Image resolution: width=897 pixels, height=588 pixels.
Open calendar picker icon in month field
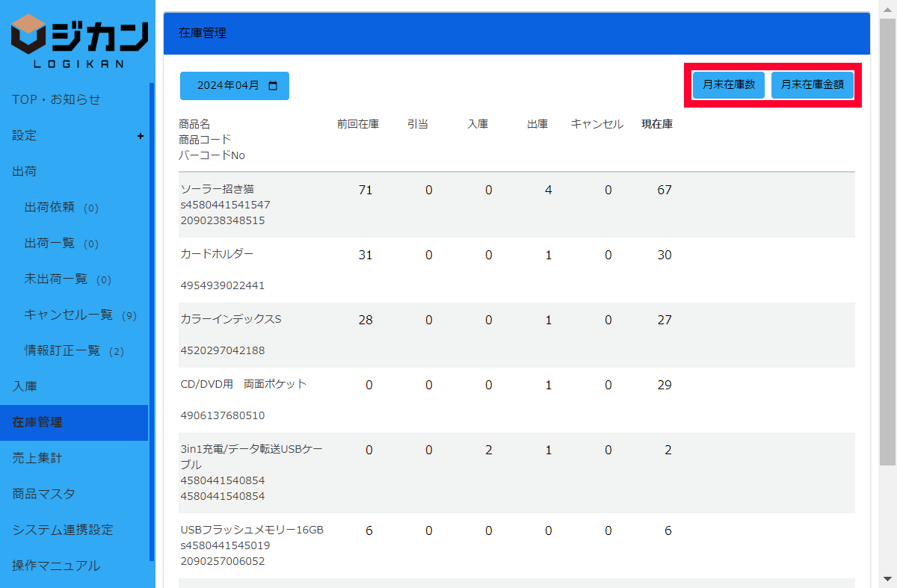(x=273, y=86)
